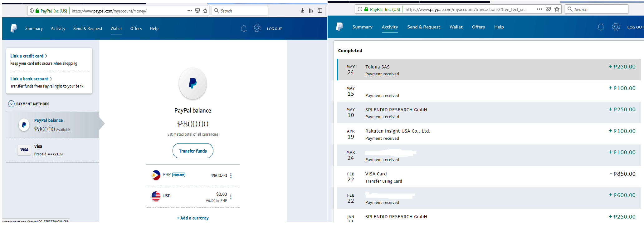The width and height of the screenshot is (644, 237).
Task: Click site info icon in left address bar
Action: (32, 11)
